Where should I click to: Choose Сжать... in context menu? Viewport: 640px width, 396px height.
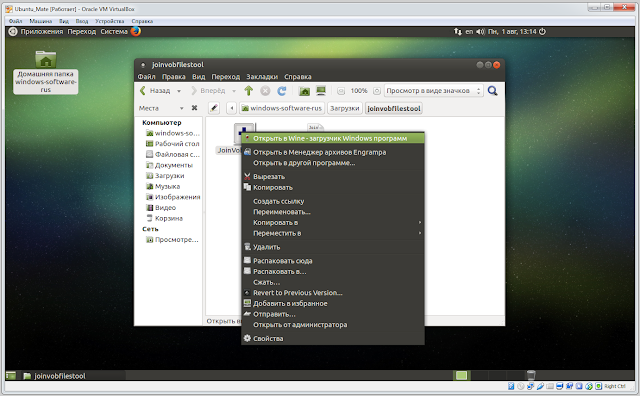click(333, 282)
